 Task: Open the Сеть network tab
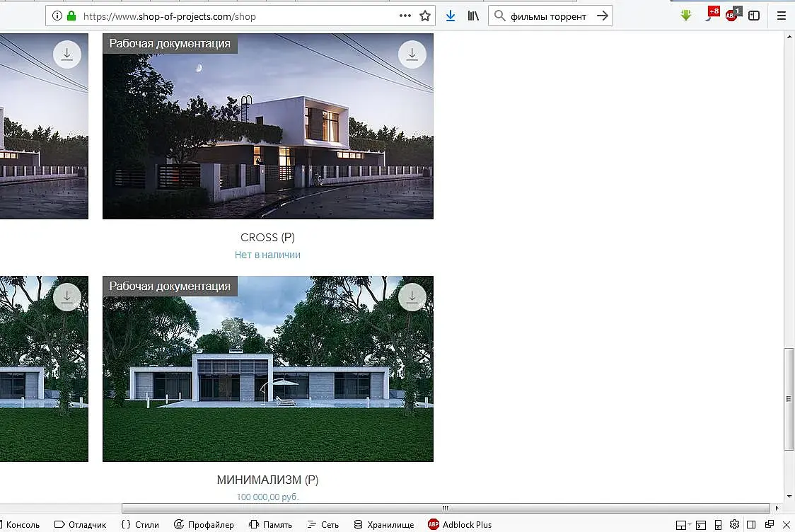(323, 524)
